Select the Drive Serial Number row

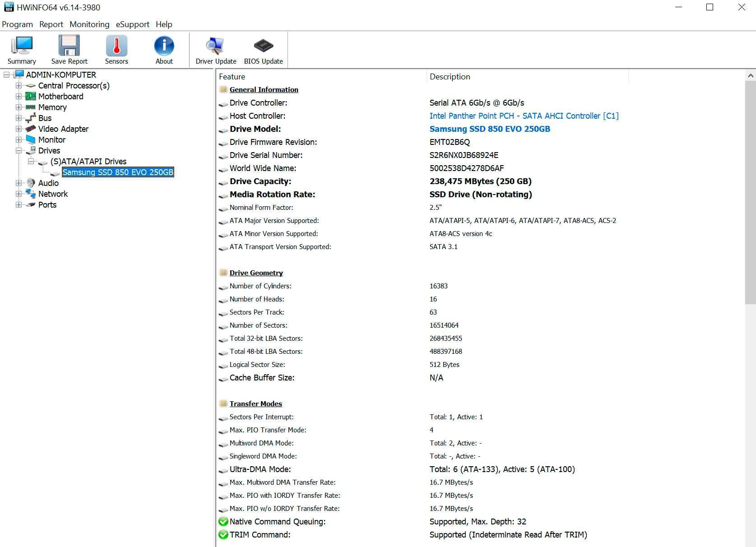coord(481,155)
